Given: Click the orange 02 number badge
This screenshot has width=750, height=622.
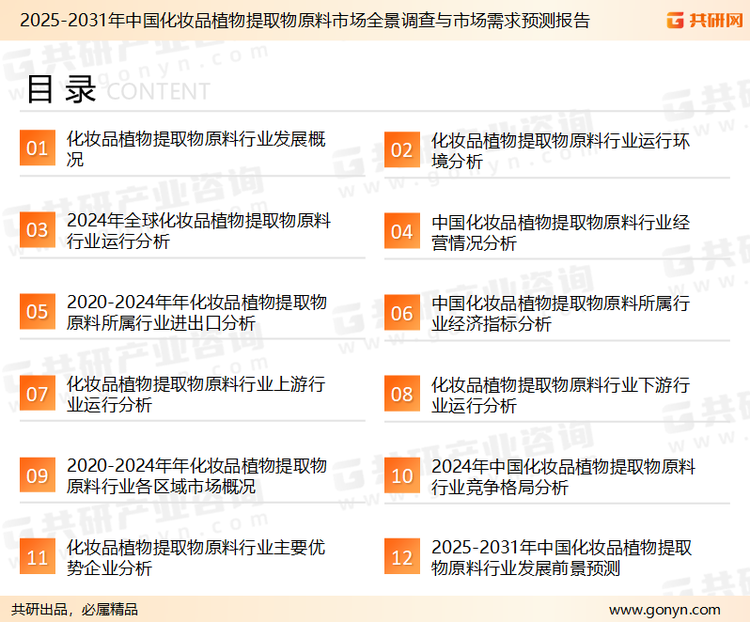Looking at the screenshot, I should 402,150.
